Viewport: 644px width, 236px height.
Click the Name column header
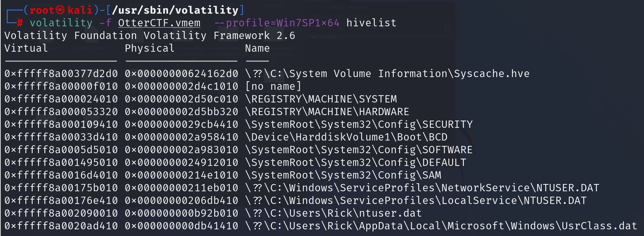pos(257,48)
